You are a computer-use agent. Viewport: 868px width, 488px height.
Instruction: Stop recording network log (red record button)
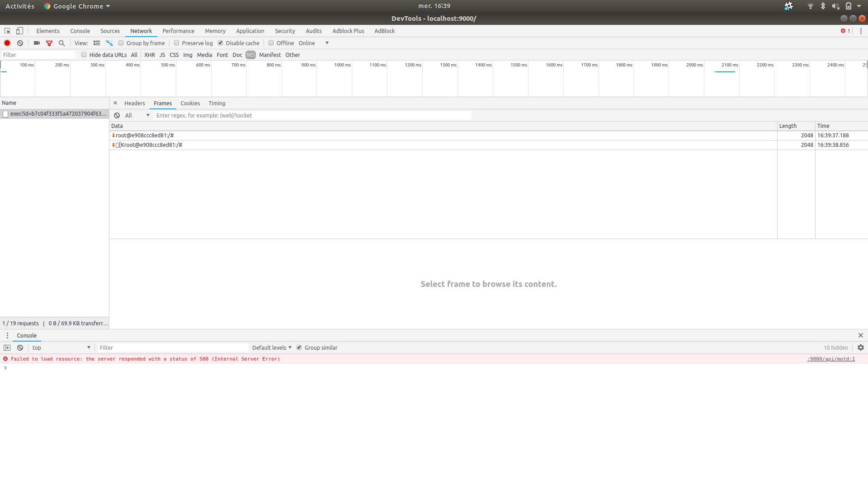pyautogui.click(x=7, y=43)
